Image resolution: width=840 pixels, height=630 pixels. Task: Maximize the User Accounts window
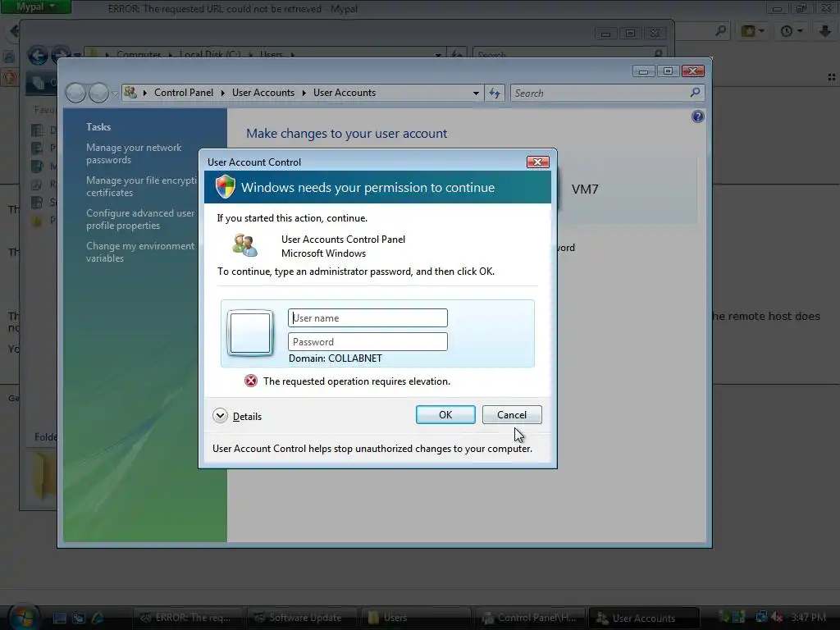668,71
